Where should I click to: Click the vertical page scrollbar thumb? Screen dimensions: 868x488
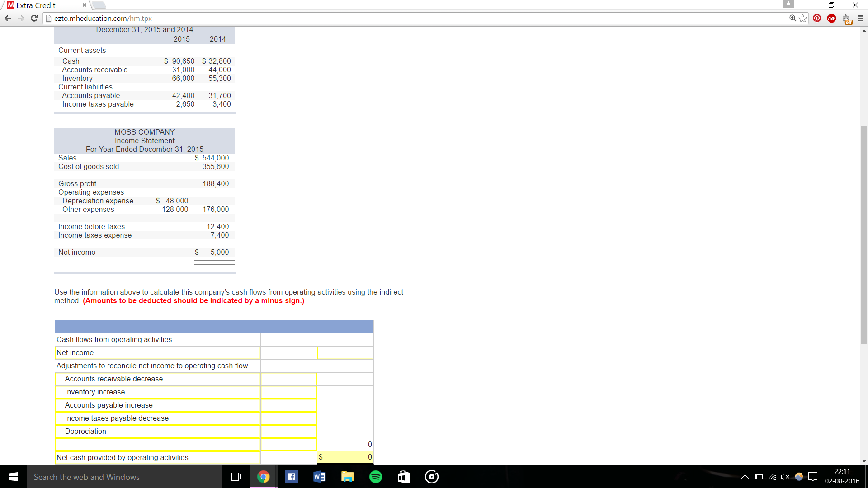(x=864, y=235)
